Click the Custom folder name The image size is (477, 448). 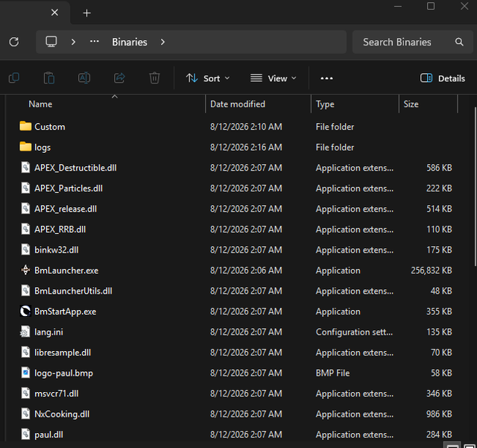(x=50, y=127)
